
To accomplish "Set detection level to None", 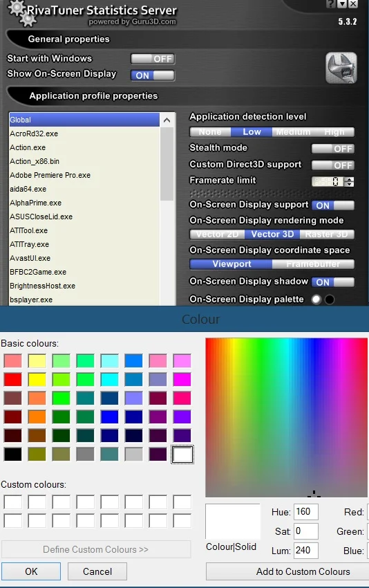I will click(x=210, y=132).
